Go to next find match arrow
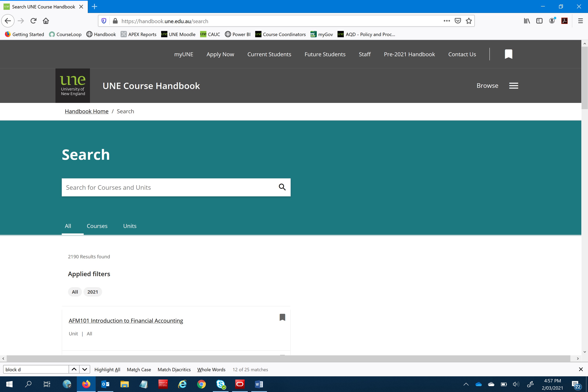The width and height of the screenshot is (588, 392). pyautogui.click(x=84, y=369)
